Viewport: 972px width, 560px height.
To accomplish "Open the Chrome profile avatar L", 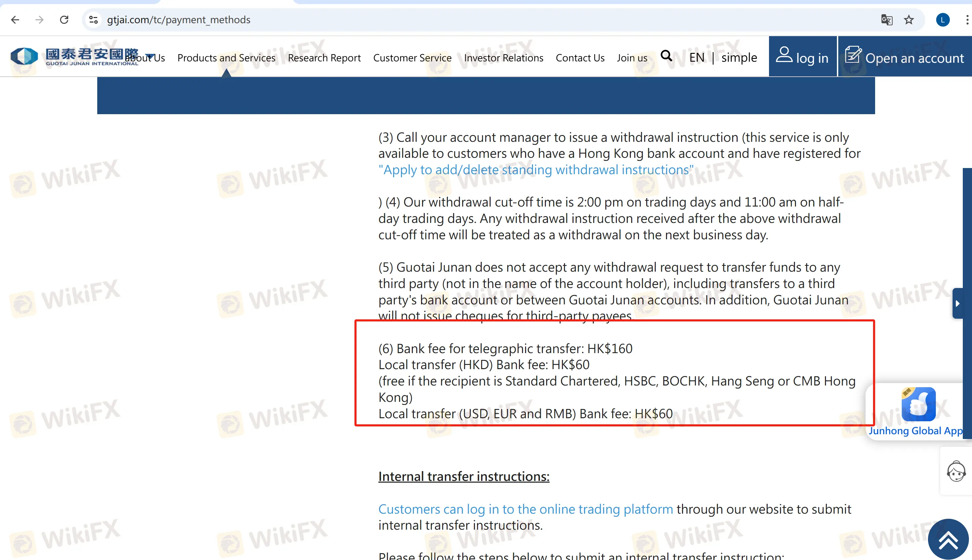I will 943,20.
